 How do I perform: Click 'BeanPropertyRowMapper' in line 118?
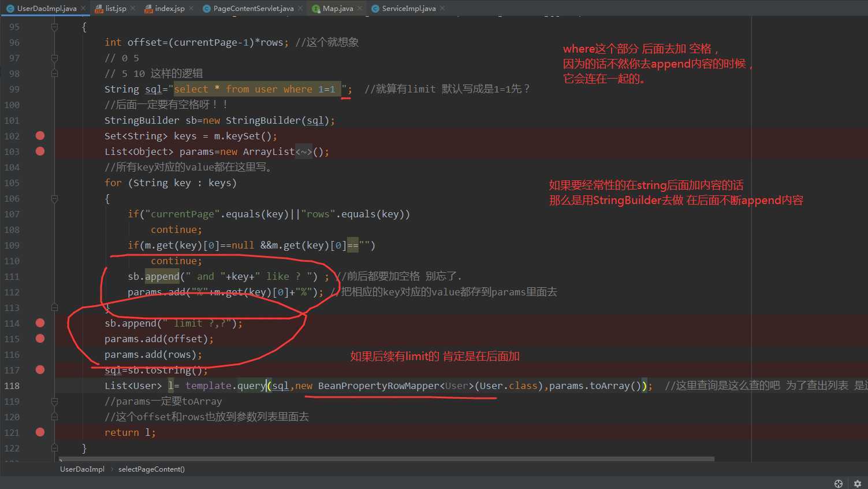pos(378,386)
